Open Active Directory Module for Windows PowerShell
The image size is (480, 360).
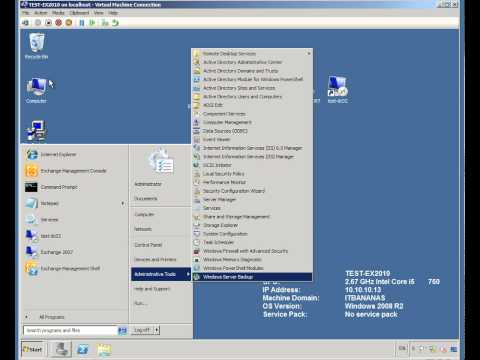click(x=252, y=79)
